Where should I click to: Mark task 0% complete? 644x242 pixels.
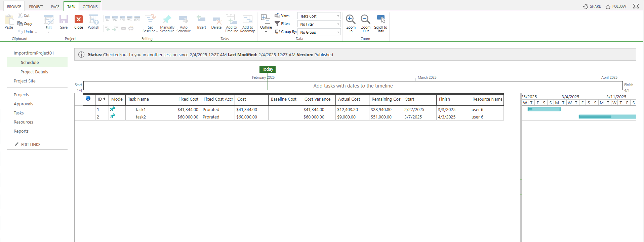click(x=108, y=18)
